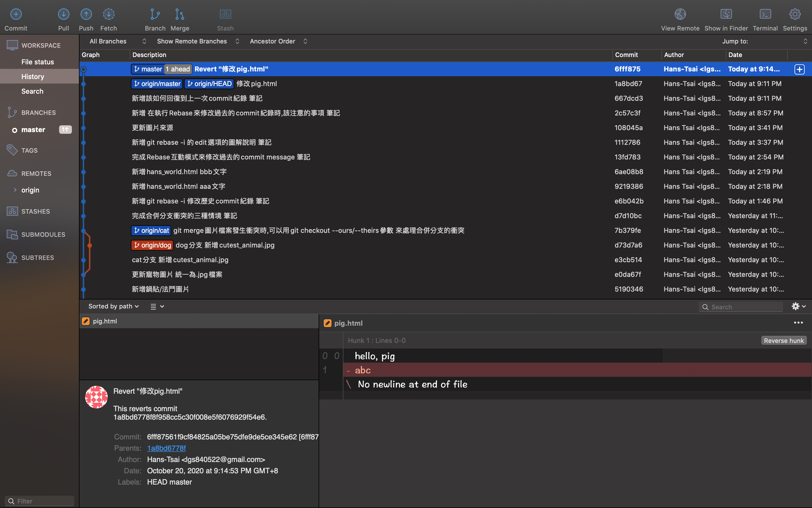The width and height of the screenshot is (812, 508).
Task: Click the author avatar thumbnail
Action: click(96, 397)
